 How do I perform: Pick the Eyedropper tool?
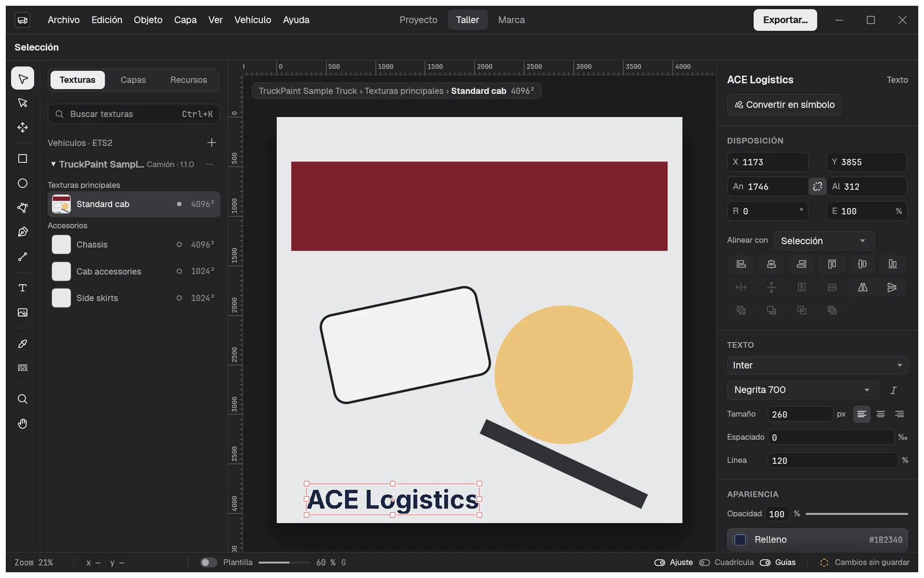click(x=23, y=343)
